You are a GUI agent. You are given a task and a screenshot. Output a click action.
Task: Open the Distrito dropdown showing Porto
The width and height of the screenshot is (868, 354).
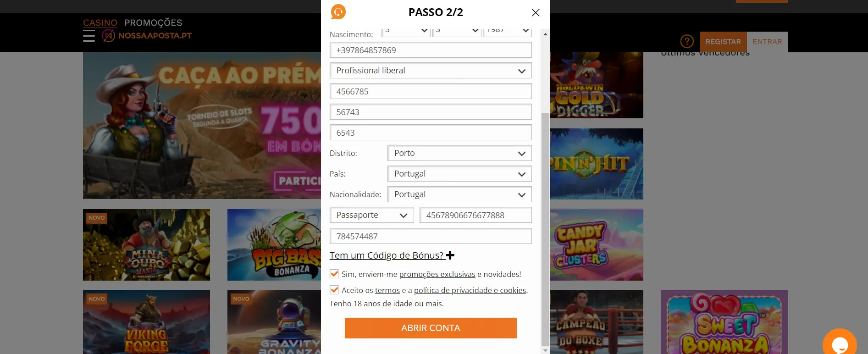click(459, 153)
